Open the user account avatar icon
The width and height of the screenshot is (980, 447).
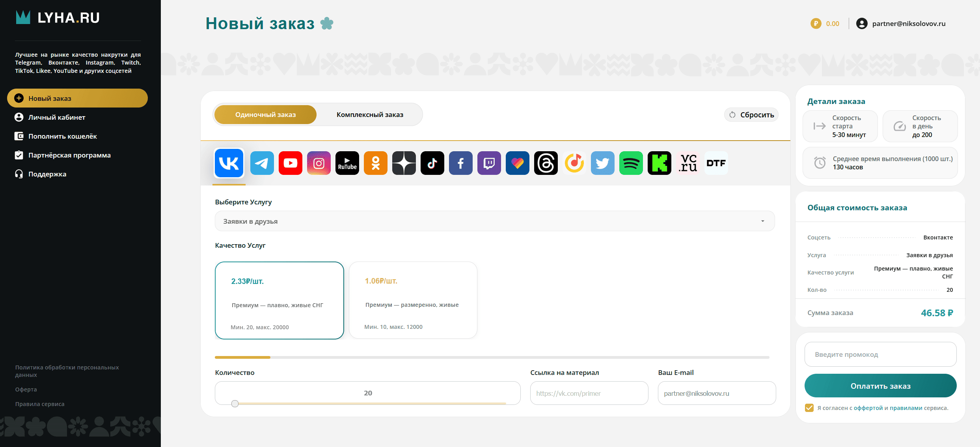[x=862, y=24]
